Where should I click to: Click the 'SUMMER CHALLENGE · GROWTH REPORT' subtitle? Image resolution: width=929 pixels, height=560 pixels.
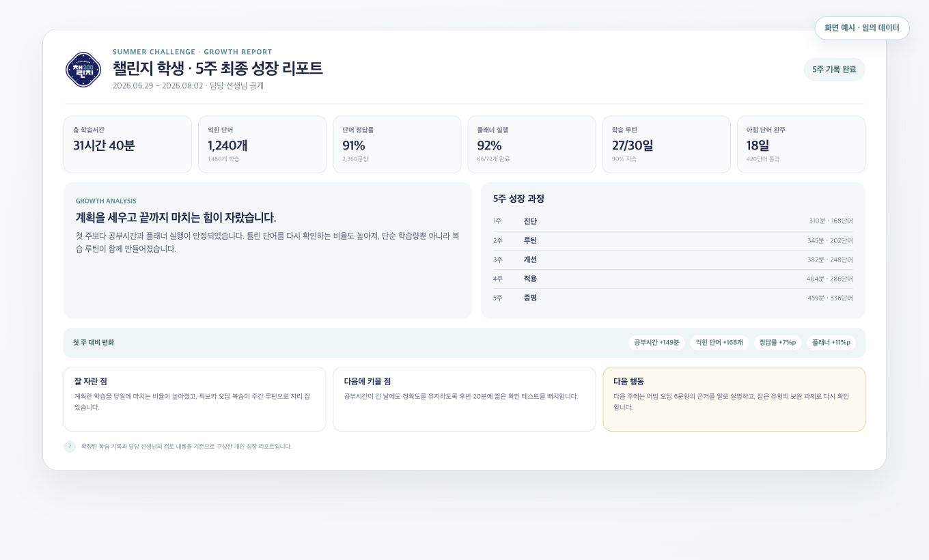pyautogui.click(x=193, y=52)
